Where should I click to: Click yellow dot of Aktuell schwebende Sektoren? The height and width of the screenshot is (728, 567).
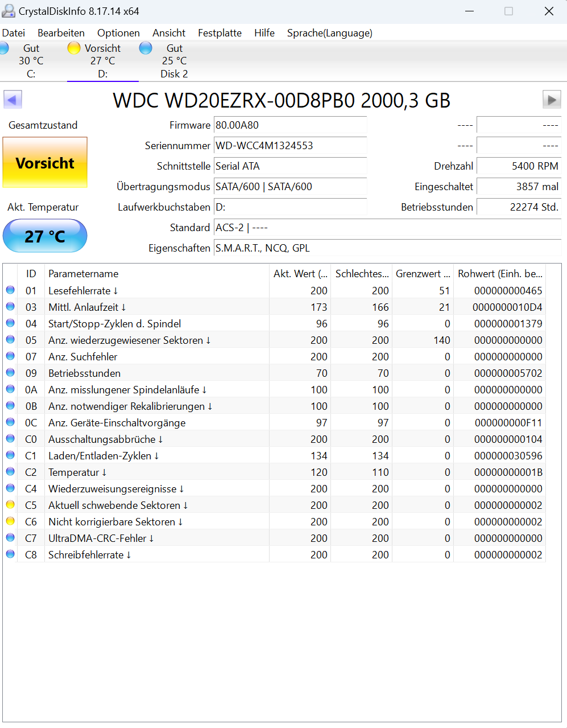(10, 504)
